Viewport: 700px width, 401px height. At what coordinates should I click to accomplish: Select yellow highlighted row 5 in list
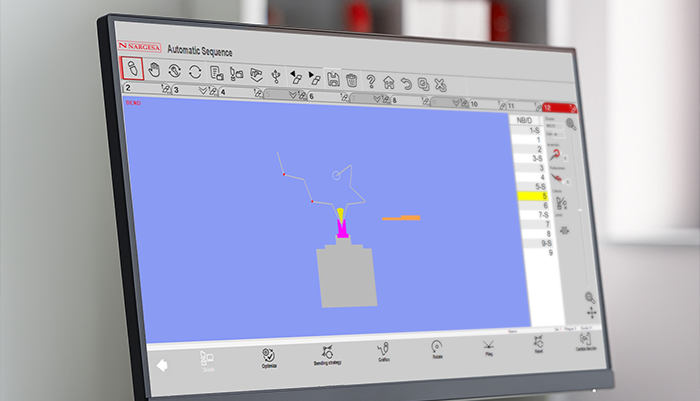[x=538, y=196]
